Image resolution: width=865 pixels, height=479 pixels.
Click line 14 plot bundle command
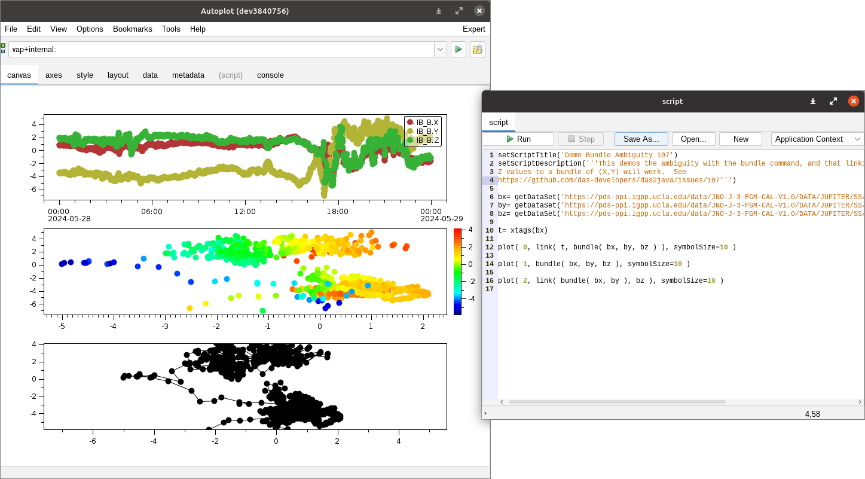(x=594, y=264)
